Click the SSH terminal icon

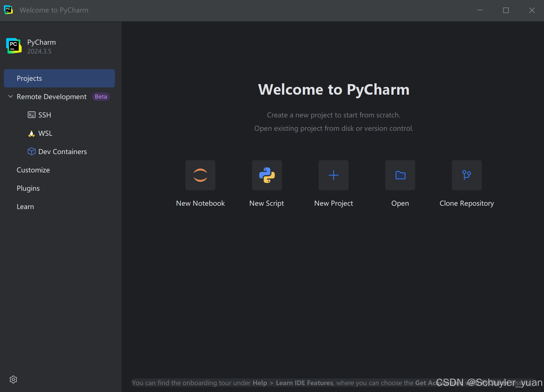(32, 115)
